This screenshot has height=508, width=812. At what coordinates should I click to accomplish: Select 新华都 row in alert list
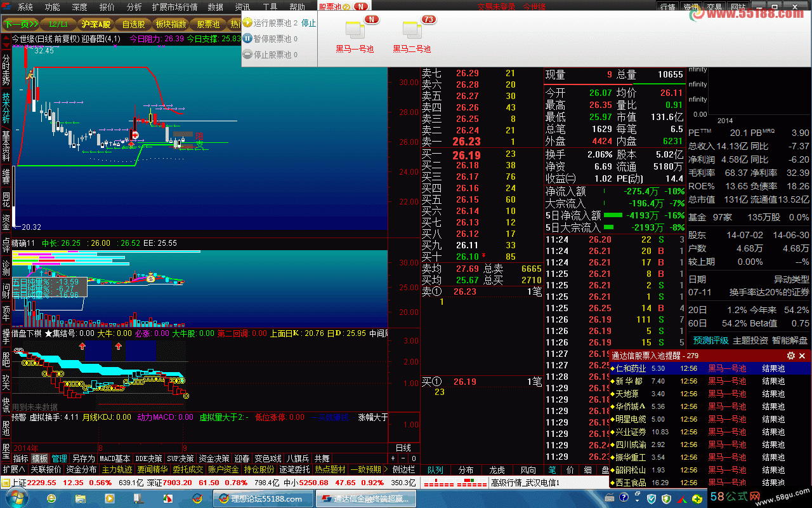click(710, 381)
